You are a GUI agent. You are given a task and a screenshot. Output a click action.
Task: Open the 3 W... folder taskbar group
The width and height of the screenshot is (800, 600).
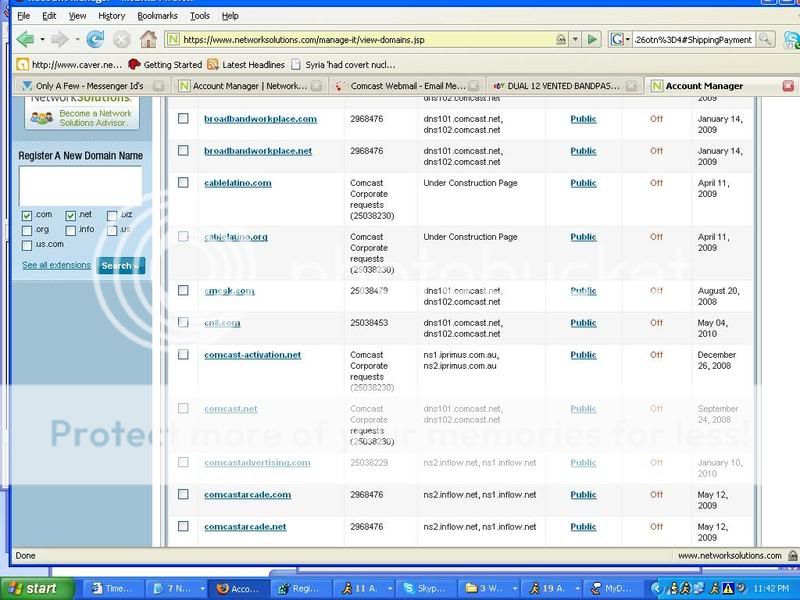point(488,588)
